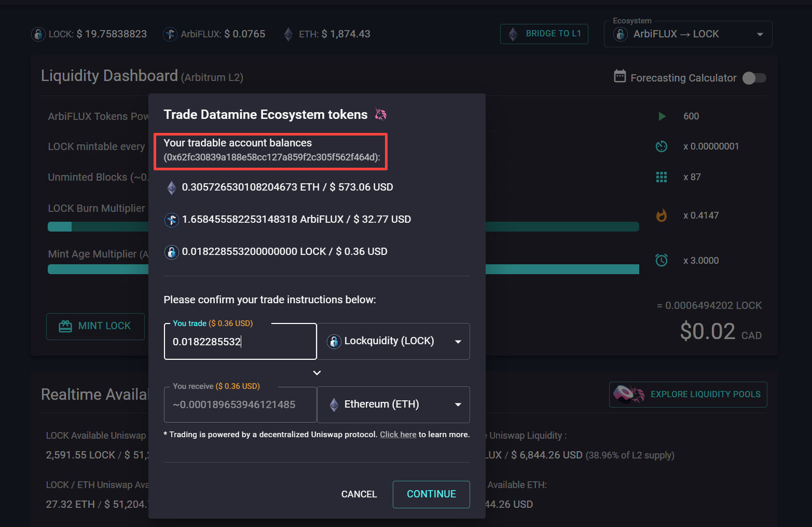
Task: Click the BRIDGE TO L1 button
Action: (x=544, y=34)
